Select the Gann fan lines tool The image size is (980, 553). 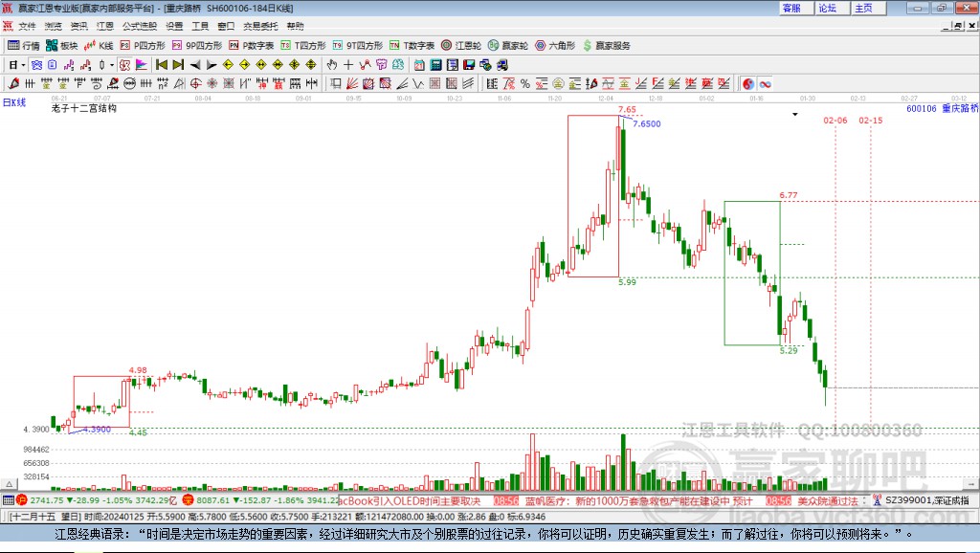[352, 83]
